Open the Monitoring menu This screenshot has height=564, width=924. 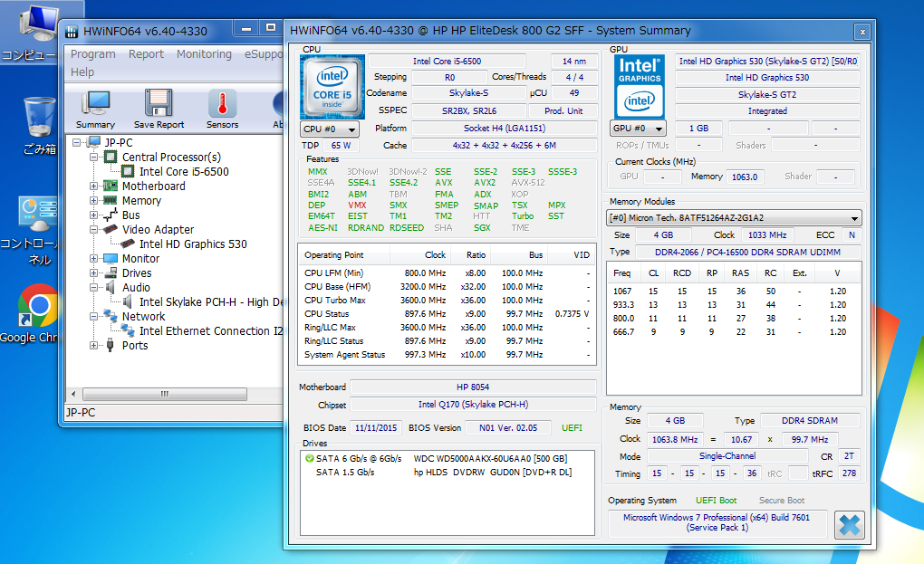[204, 54]
